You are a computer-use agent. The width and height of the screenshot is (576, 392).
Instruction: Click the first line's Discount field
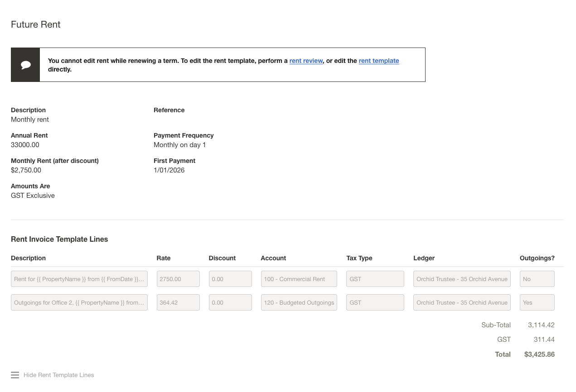230,279
